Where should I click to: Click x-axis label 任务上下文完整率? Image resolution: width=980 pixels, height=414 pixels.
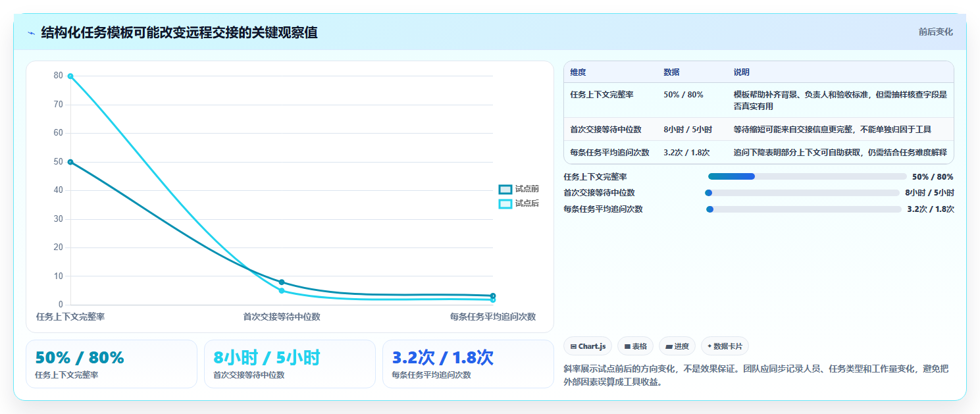70,317
